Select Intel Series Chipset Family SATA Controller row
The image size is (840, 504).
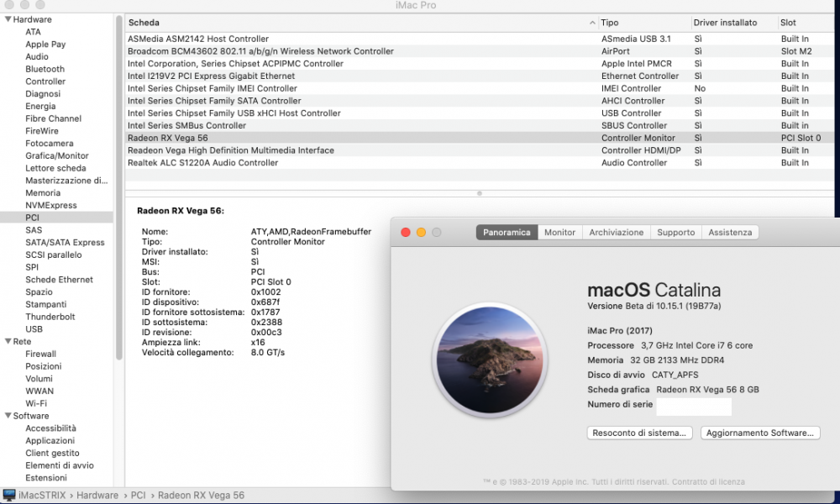point(479,100)
